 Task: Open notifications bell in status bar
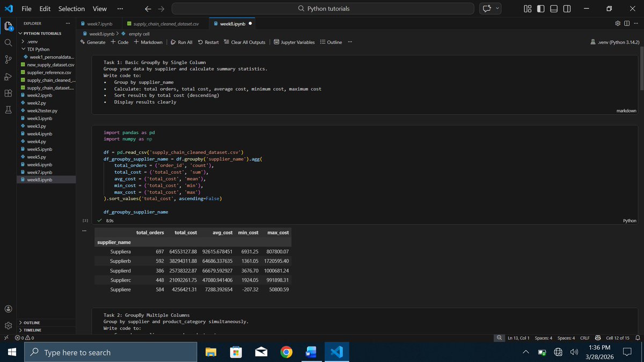[638, 338]
